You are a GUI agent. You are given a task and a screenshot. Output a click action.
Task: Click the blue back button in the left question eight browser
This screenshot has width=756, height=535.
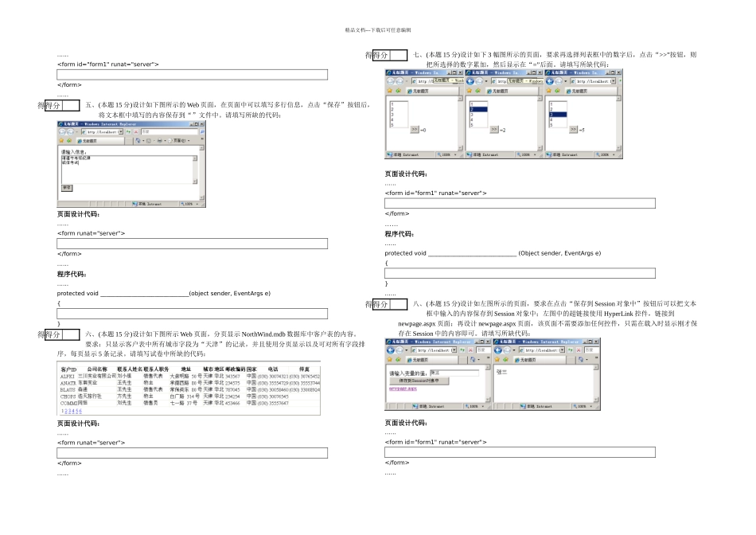click(391, 350)
